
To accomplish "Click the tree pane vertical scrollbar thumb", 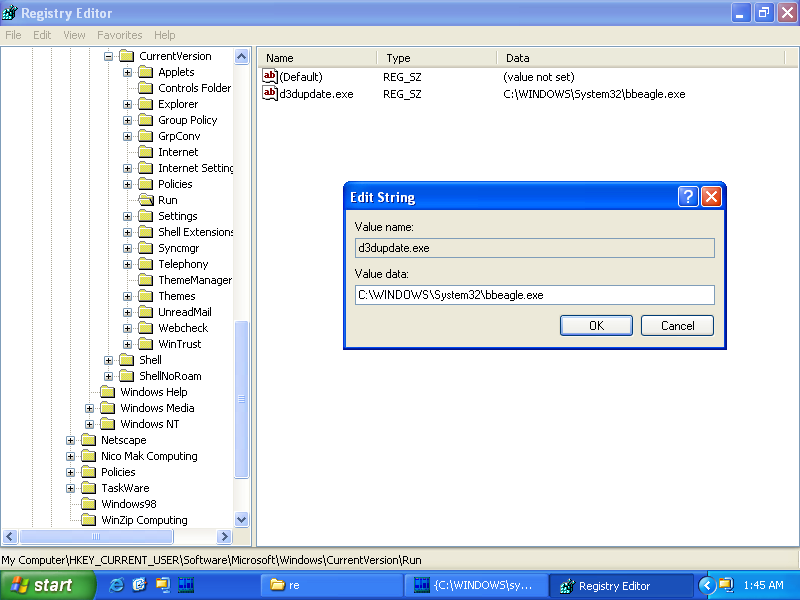I will click(241, 399).
